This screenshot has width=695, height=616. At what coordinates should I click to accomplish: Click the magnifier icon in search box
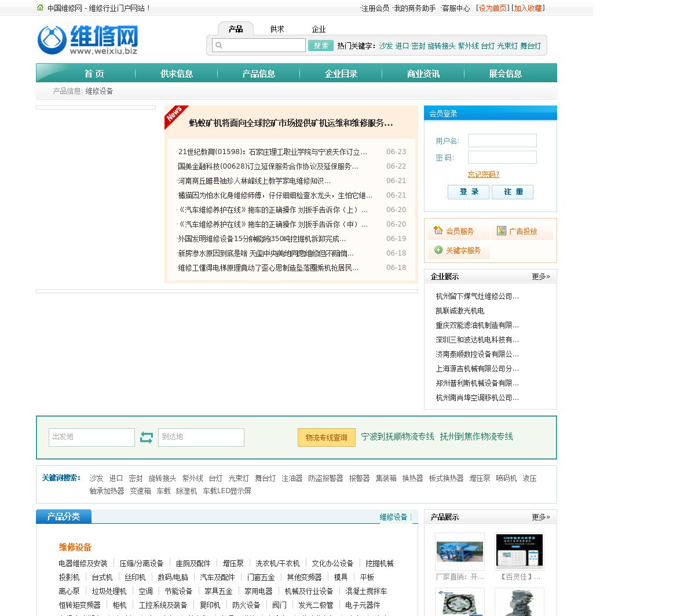219,45
